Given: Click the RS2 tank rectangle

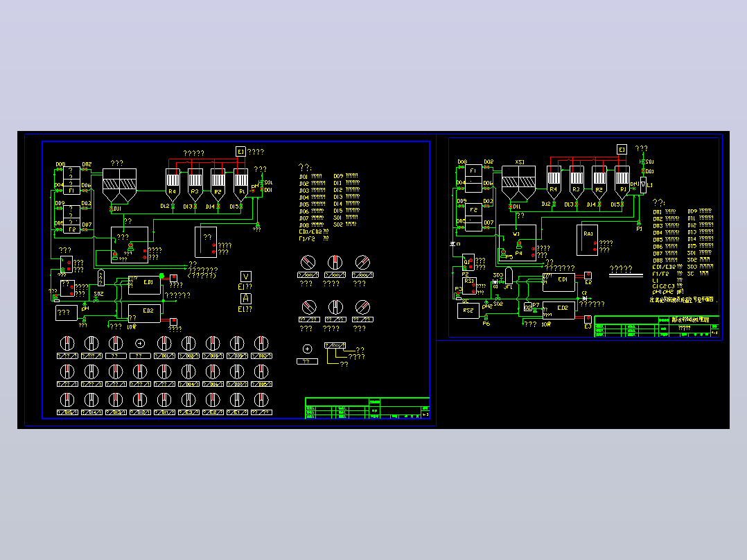Looking at the screenshot, I should click(468, 310).
